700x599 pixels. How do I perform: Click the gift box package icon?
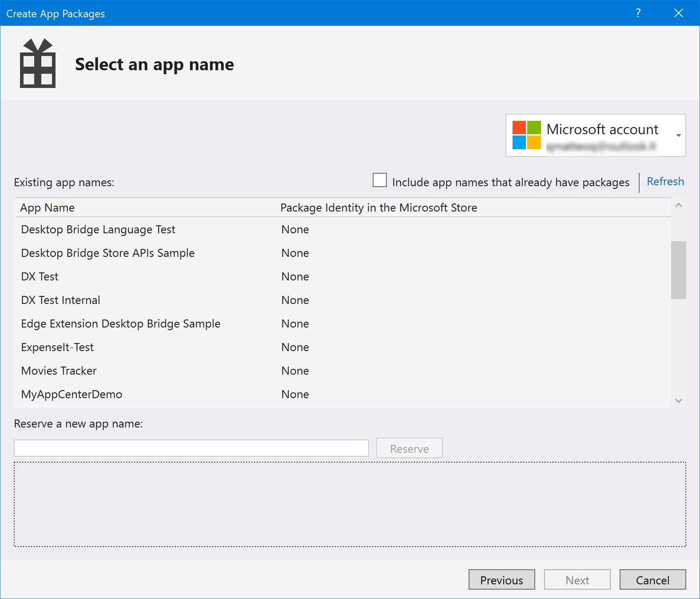[38, 63]
